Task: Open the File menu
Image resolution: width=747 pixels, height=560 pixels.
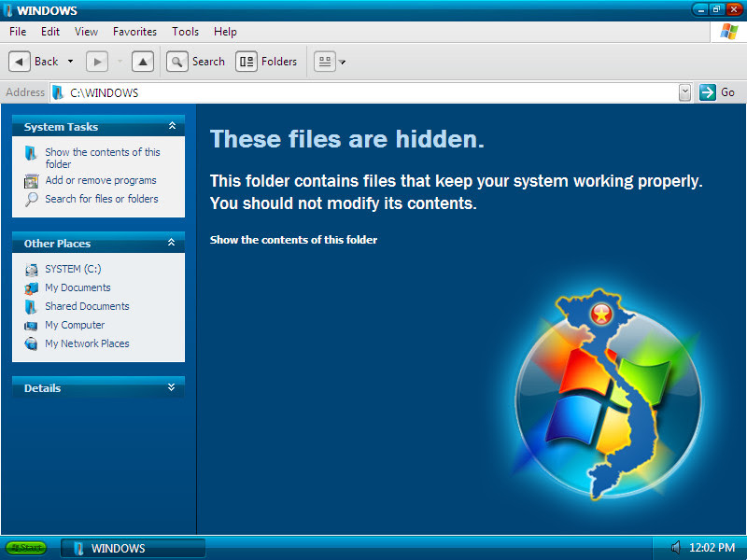Action: 18,32
